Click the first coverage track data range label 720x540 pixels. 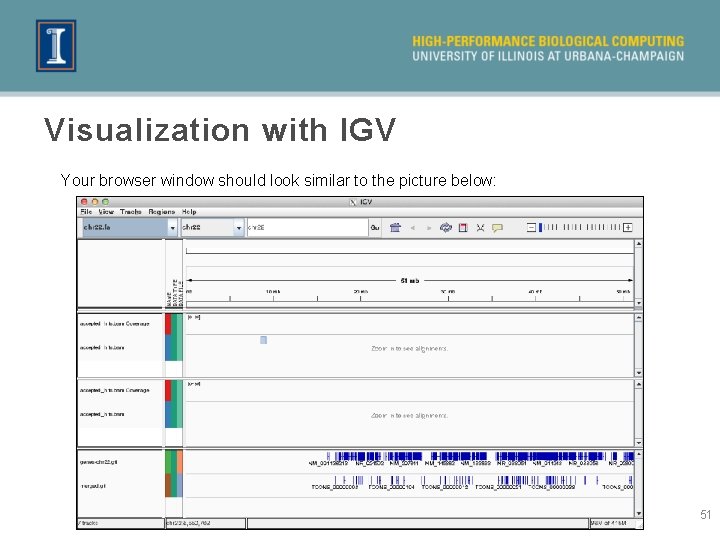(194, 317)
